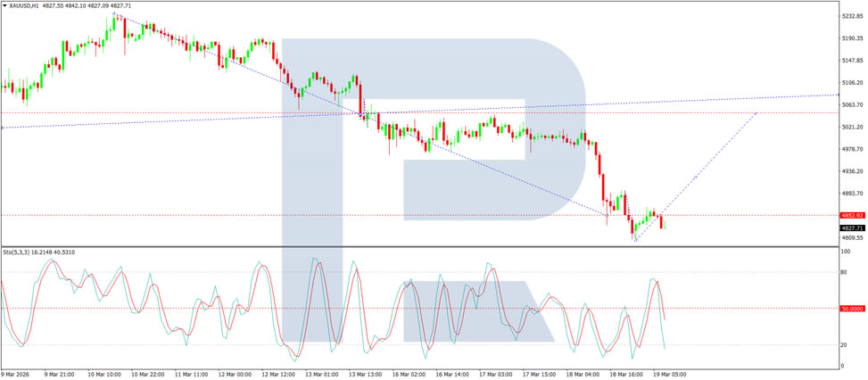Click the 20 level on stochastic scale

click(844, 345)
